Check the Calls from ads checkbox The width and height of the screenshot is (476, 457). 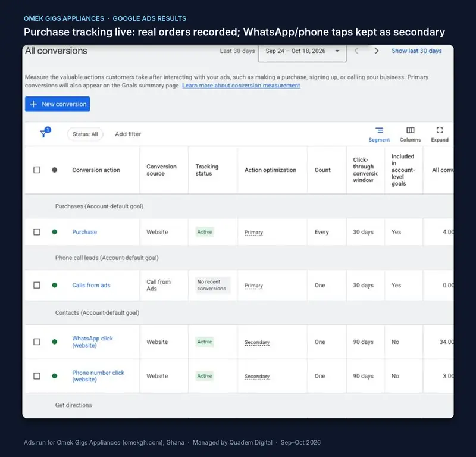[37, 285]
